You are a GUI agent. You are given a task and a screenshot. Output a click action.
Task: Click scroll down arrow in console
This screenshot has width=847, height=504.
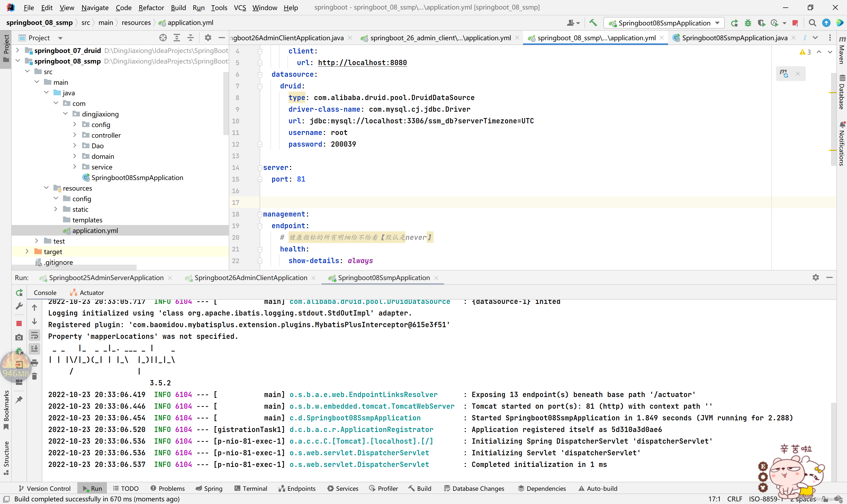point(34,321)
